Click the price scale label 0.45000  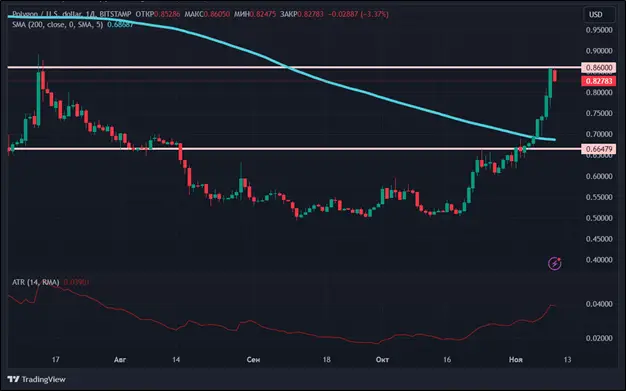[599, 239]
